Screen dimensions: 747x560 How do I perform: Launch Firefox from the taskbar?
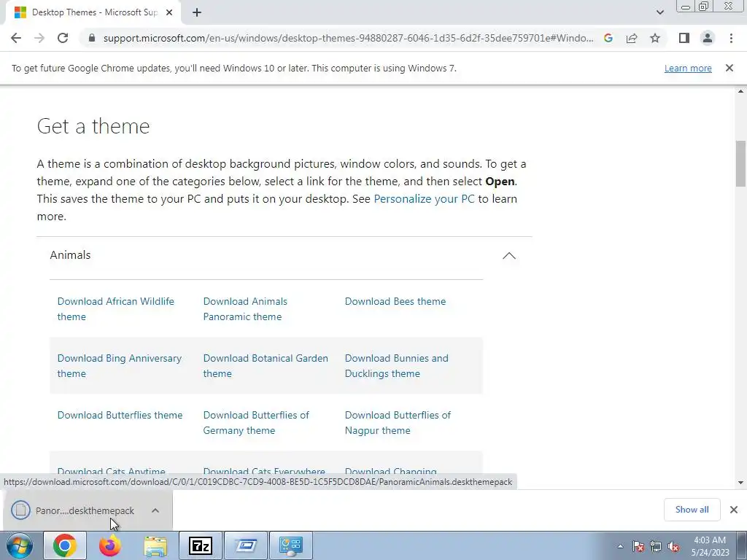point(110,545)
